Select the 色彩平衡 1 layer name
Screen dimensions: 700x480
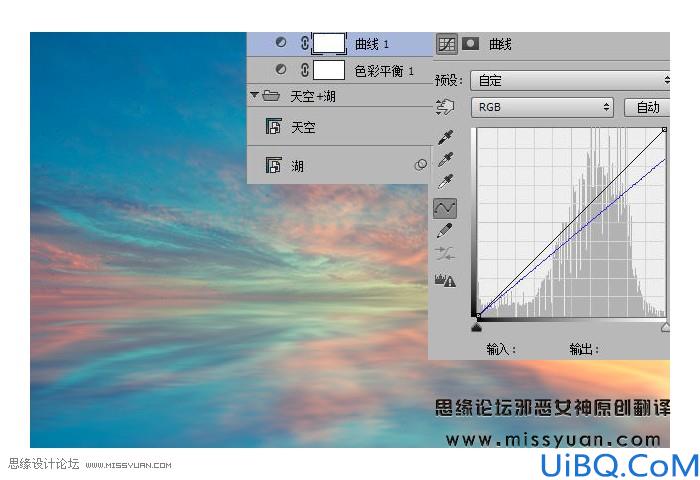pyautogui.click(x=384, y=71)
